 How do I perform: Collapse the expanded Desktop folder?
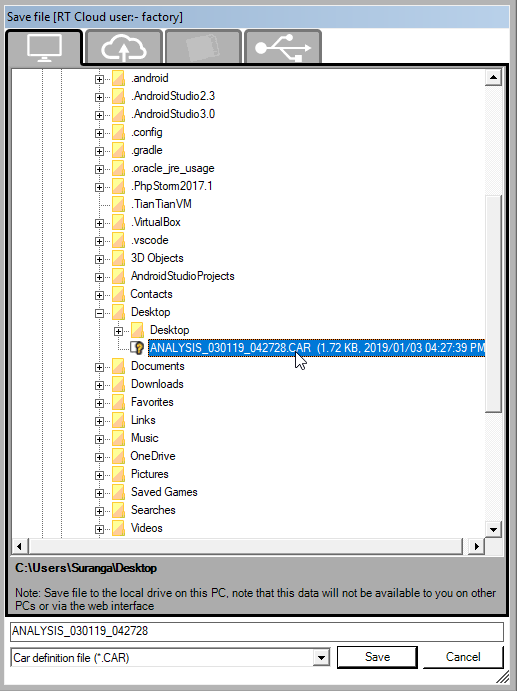tap(100, 313)
